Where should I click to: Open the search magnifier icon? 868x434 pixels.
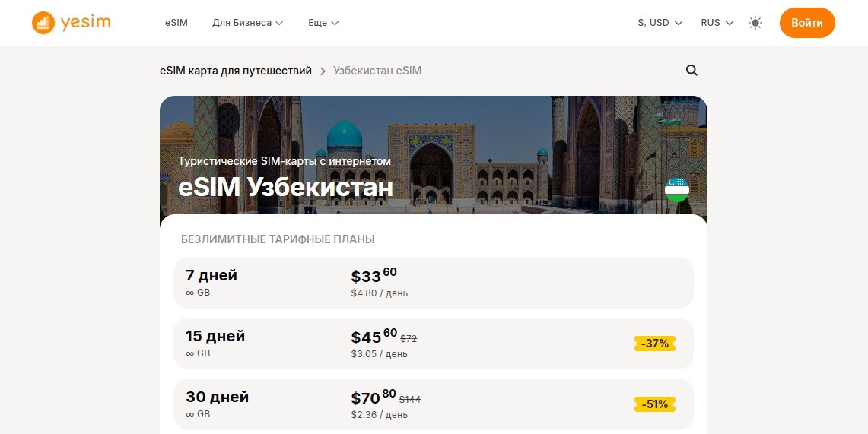(x=692, y=71)
